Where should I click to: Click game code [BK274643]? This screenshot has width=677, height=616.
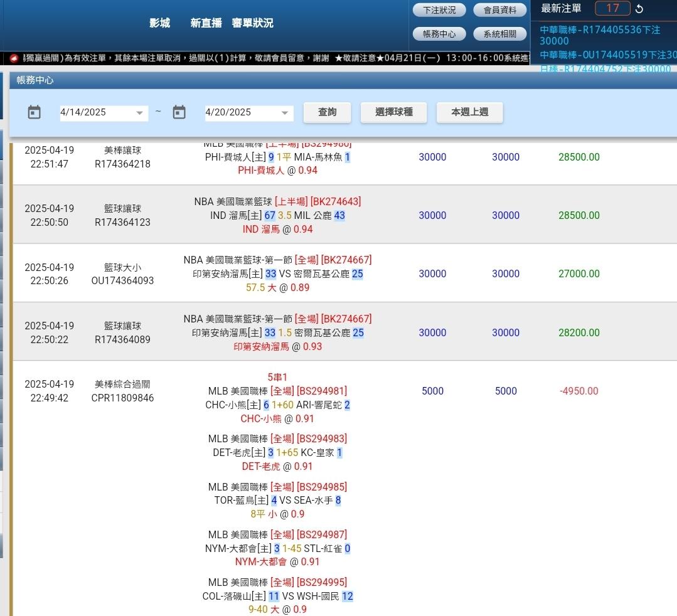pos(336,201)
